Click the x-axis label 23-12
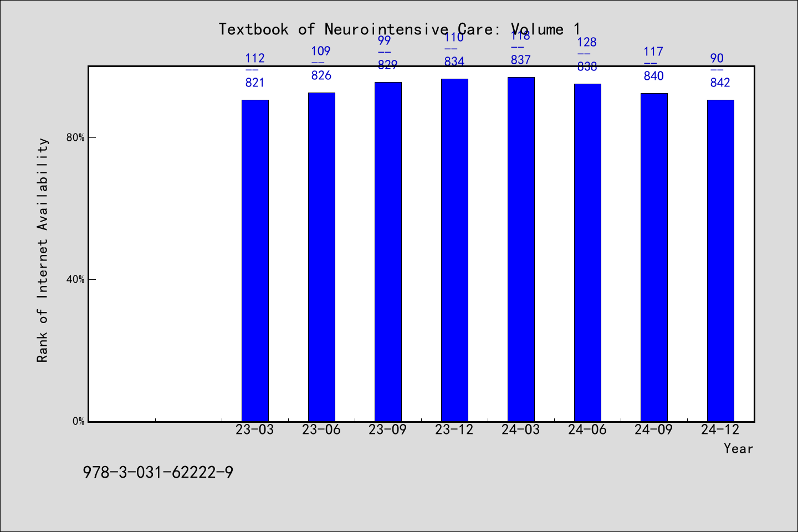The image size is (798, 532). click(454, 429)
